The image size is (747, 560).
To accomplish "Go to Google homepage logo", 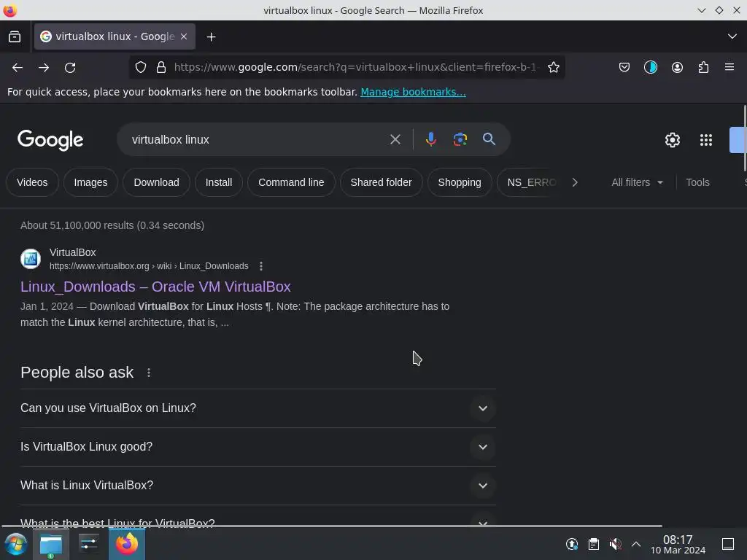I will [50, 140].
